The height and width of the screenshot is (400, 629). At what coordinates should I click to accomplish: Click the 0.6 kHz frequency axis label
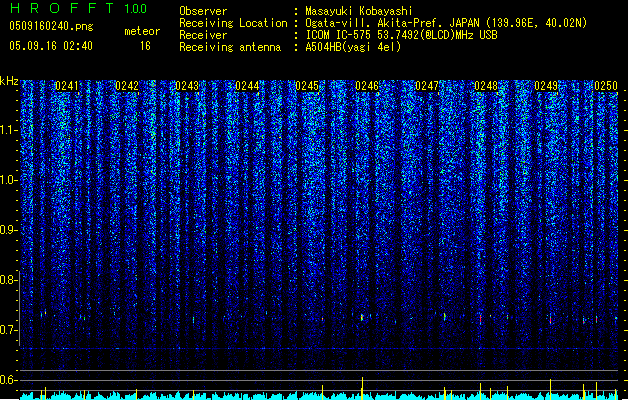9,380
